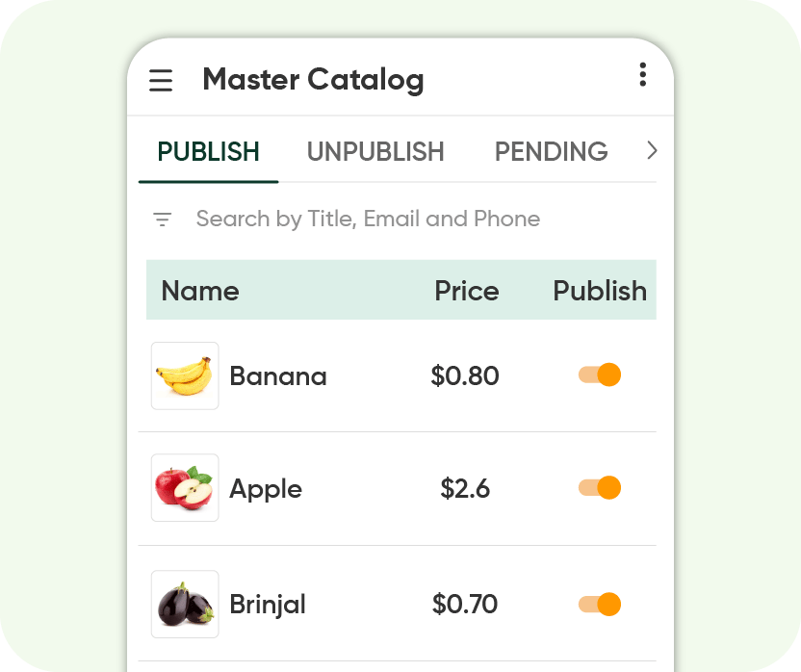Screen dimensions: 801x672
Task: Click the Name column header
Action: [200, 291]
